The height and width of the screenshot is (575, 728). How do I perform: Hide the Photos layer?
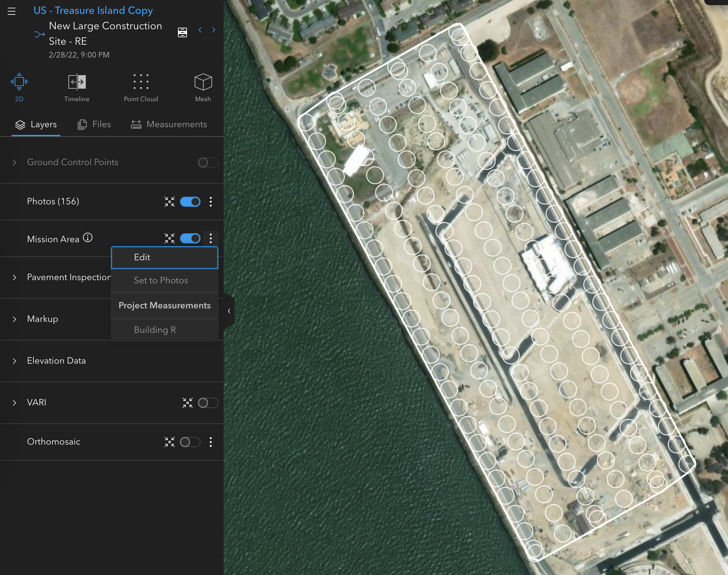coord(190,202)
